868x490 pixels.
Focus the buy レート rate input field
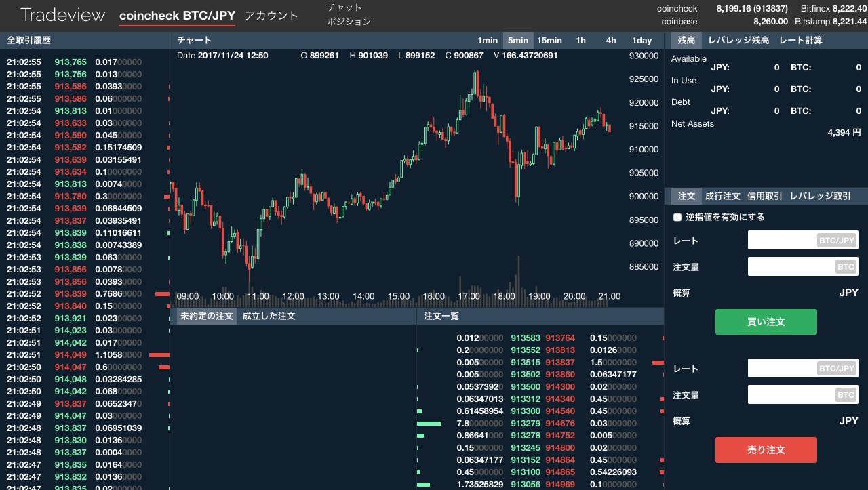803,240
